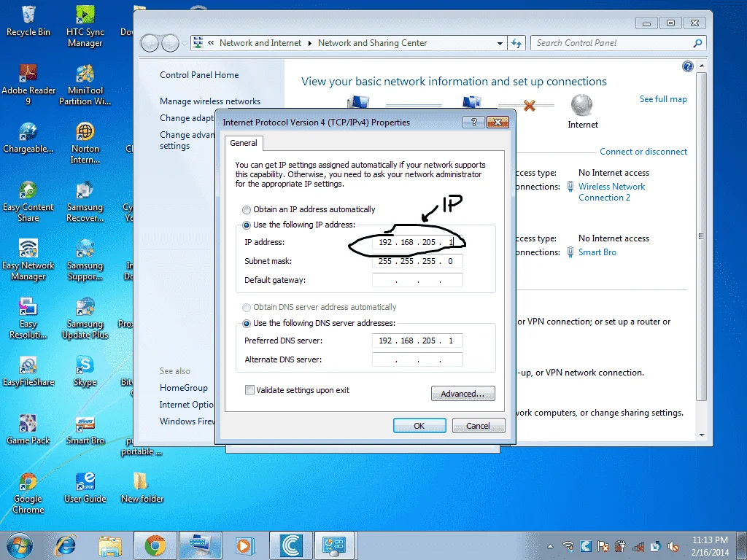Click the See full map link

click(663, 99)
